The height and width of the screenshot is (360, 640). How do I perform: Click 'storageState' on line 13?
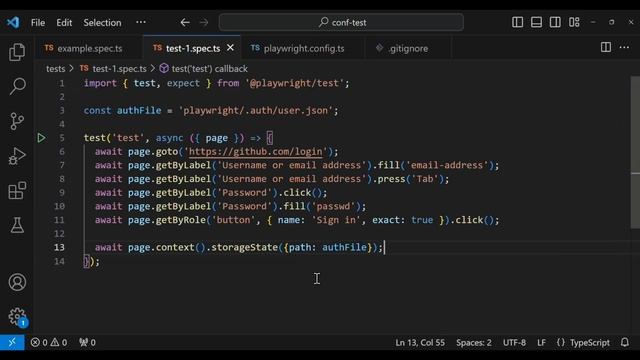point(244,247)
